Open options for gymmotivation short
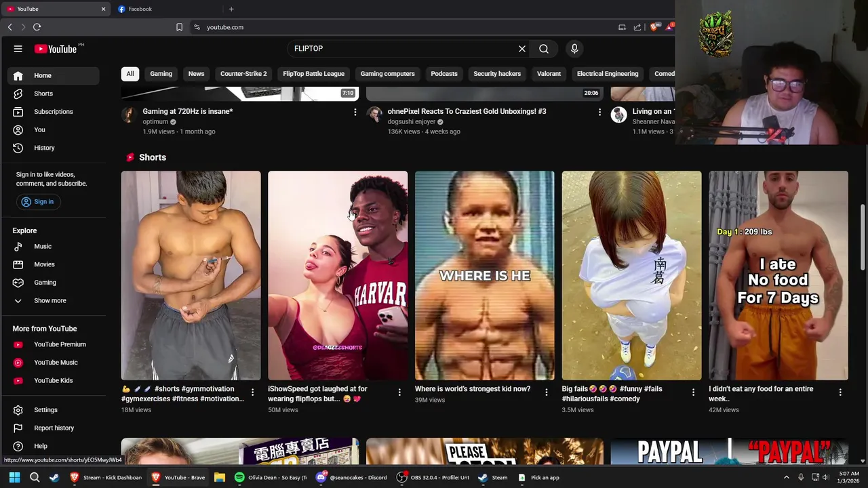The image size is (868, 488). (252, 392)
